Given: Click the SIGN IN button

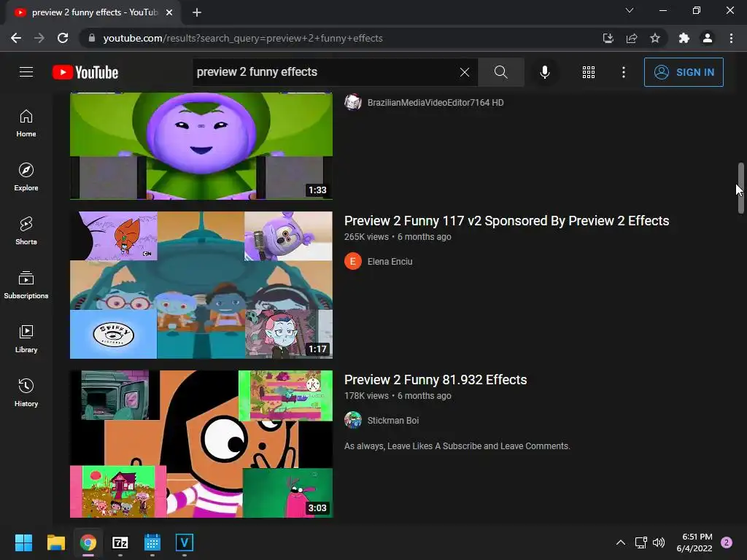Looking at the screenshot, I should [x=684, y=72].
